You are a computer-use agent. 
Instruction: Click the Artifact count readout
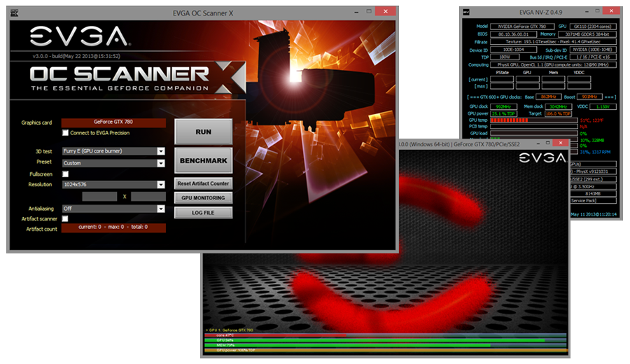[113, 227]
